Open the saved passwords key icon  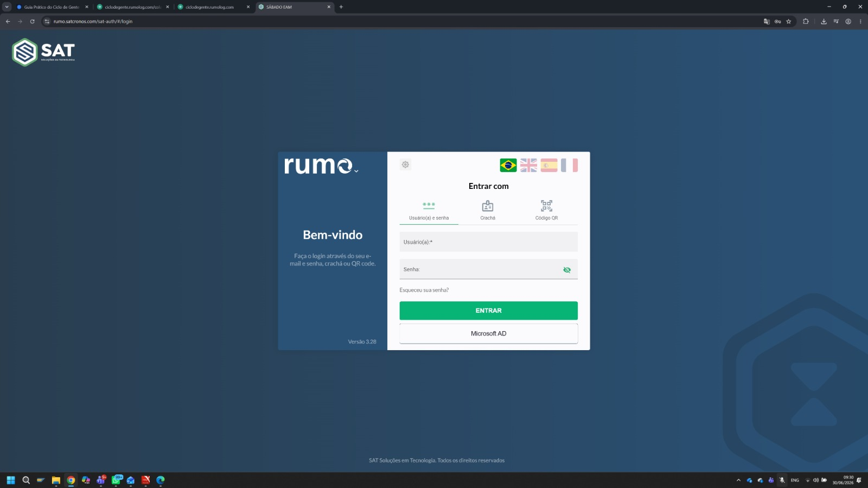point(778,22)
